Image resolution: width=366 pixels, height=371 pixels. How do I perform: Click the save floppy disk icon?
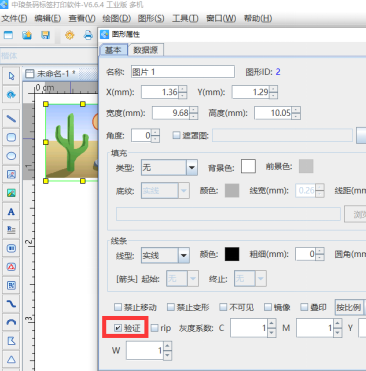coord(45,35)
